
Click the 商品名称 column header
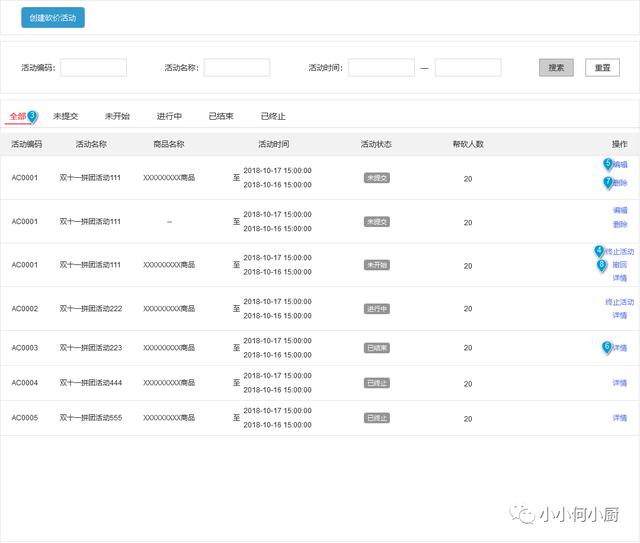169,144
